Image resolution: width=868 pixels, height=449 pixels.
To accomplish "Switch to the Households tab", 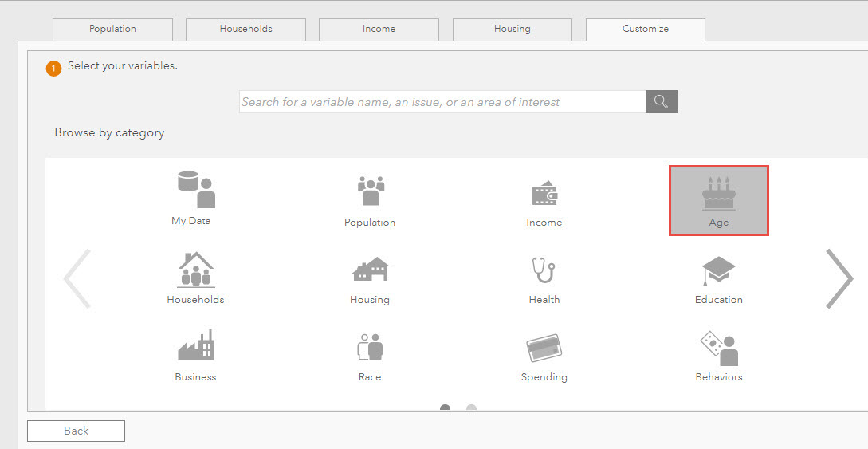I will (x=245, y=30).
